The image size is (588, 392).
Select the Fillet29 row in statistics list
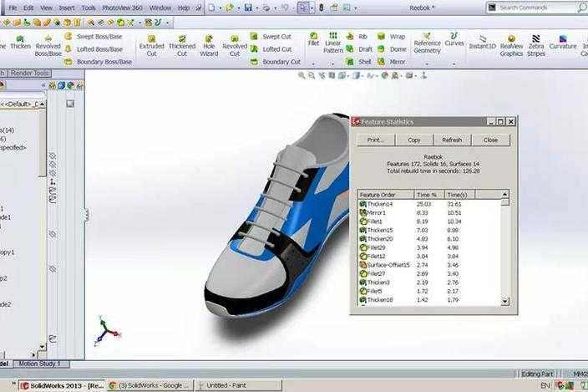point(429,247)
